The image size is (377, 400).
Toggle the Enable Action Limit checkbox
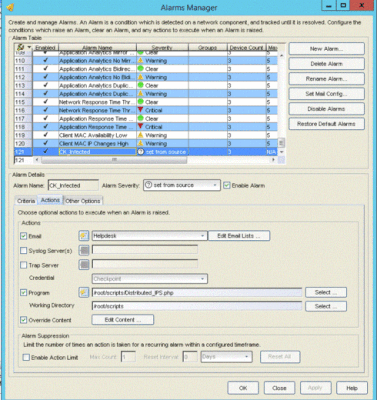point(26,357)
